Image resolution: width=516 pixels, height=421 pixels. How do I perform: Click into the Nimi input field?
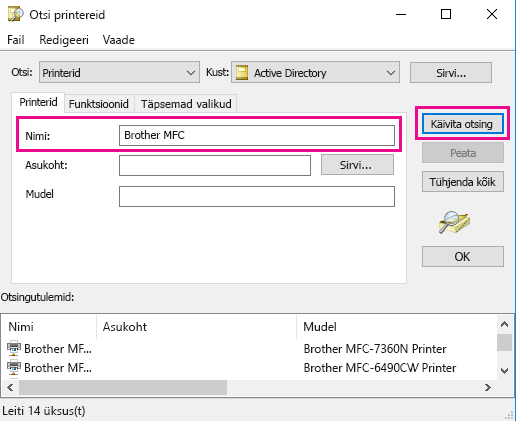pos(257,135)
